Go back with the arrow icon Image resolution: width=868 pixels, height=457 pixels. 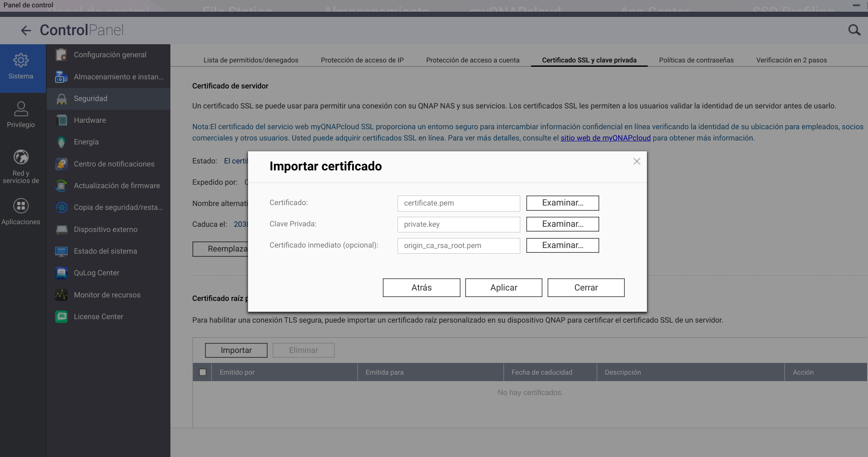[26, 30]
